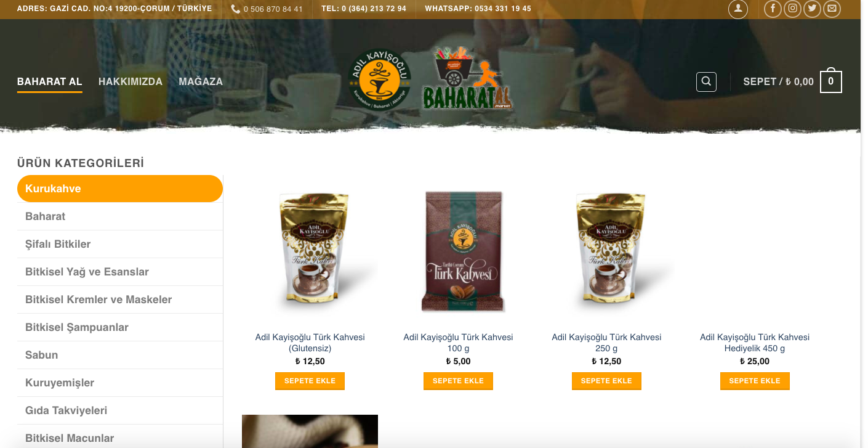Image resolution: width=868 pixels, height=448 pixels.
Task: Visit the Facebook page icon
Action: pyautogui.click(x=773, y=9)
